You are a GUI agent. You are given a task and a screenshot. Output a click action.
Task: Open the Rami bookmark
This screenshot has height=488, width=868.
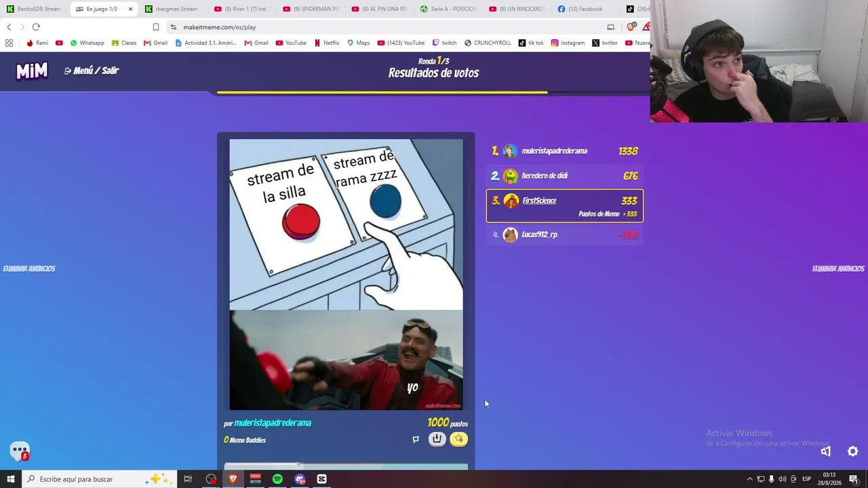point(37,43)
